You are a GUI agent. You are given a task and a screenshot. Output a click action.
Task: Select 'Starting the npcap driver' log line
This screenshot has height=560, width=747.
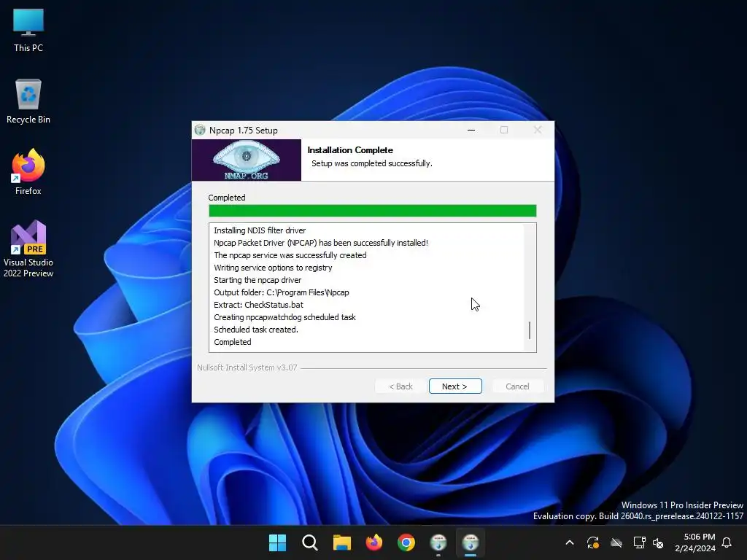pyautogui.click(x=258, y=280)
